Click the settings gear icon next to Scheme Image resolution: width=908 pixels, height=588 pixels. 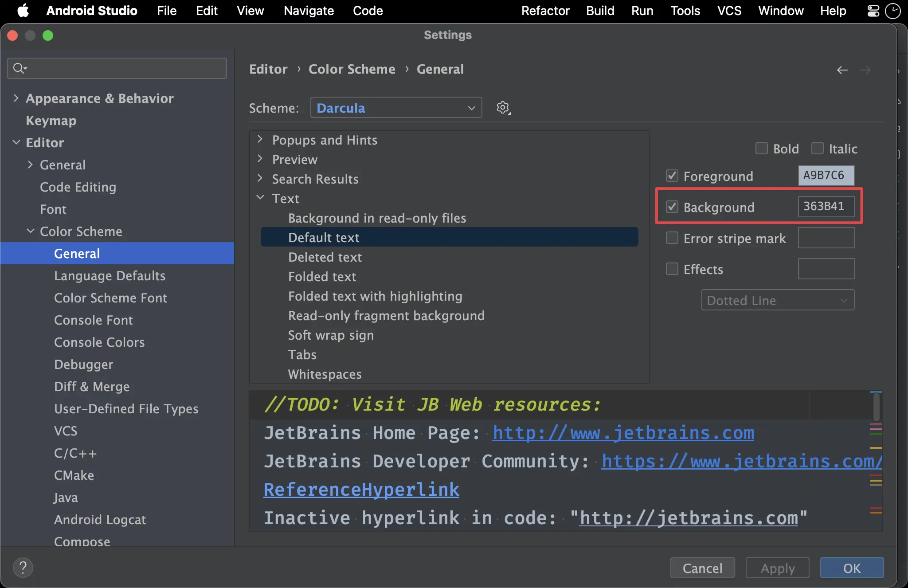[504, 108]
